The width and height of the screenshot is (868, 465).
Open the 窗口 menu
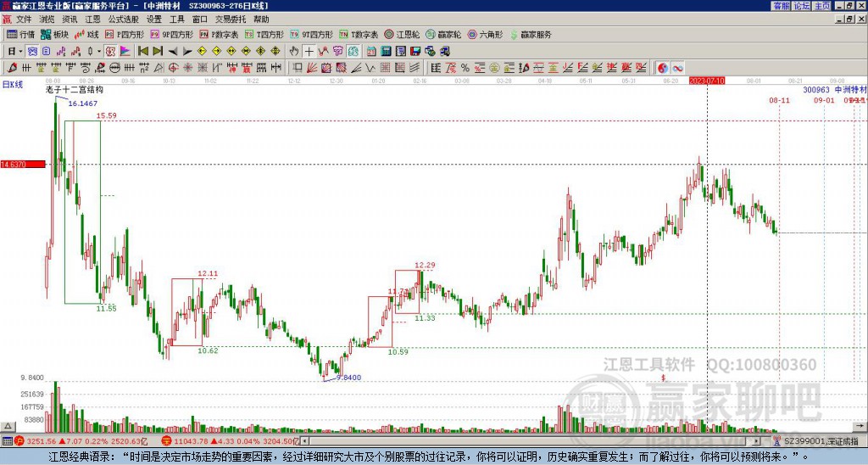[x=200, y=20]
